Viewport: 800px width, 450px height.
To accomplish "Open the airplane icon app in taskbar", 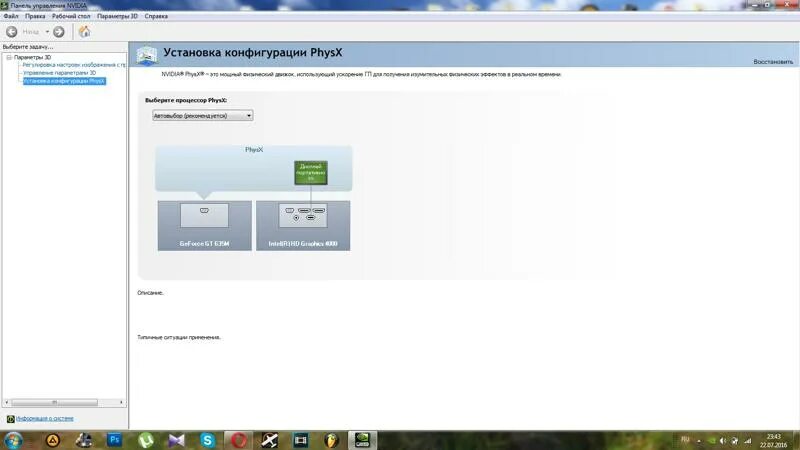I will click(269, 440).
